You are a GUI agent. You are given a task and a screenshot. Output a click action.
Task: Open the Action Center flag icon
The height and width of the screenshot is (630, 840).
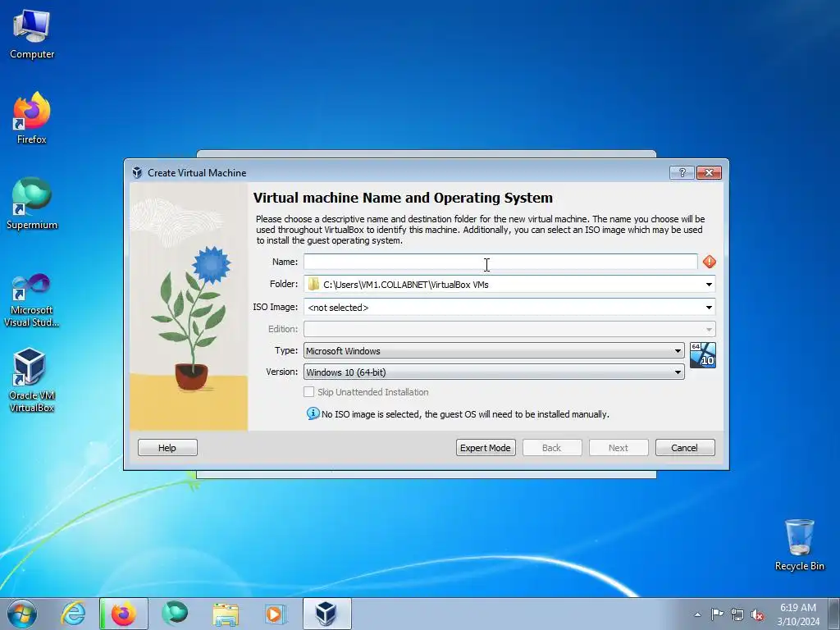(717, 614)
